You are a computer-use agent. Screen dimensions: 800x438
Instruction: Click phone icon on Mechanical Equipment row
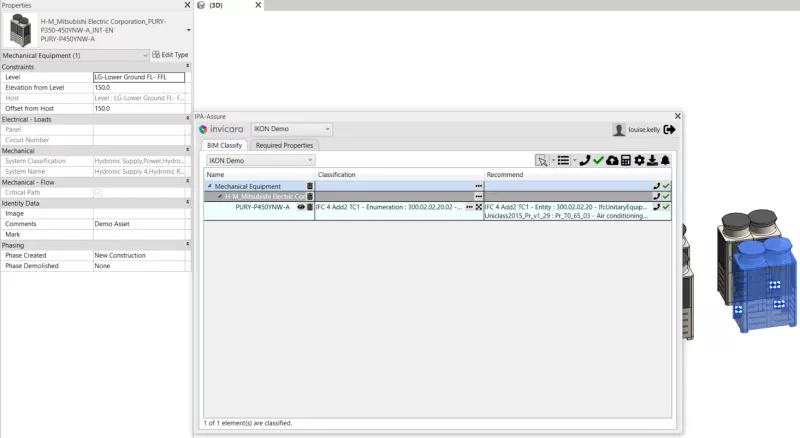click(657, 186)
